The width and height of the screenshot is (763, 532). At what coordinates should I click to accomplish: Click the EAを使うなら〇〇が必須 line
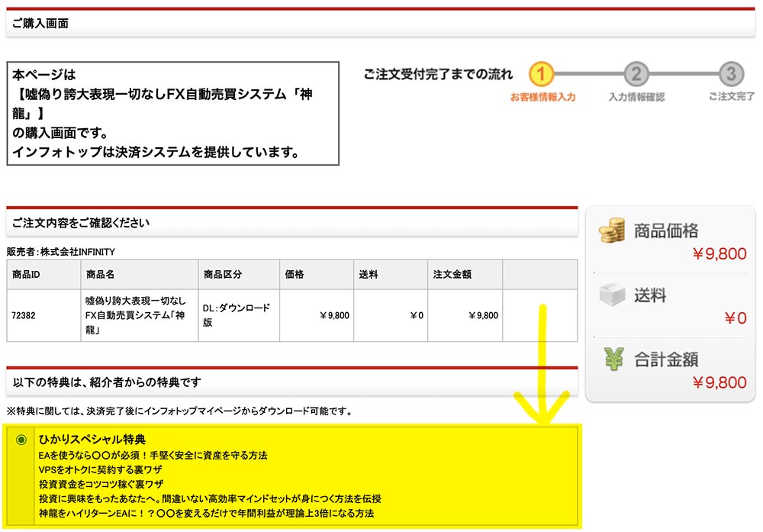[x=153, y=456]
